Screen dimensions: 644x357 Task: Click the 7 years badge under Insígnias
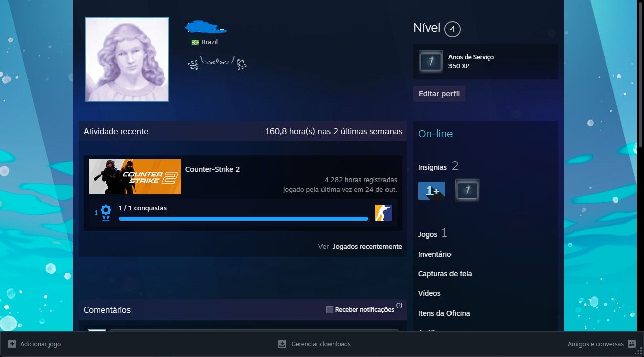tap(467, 191)
